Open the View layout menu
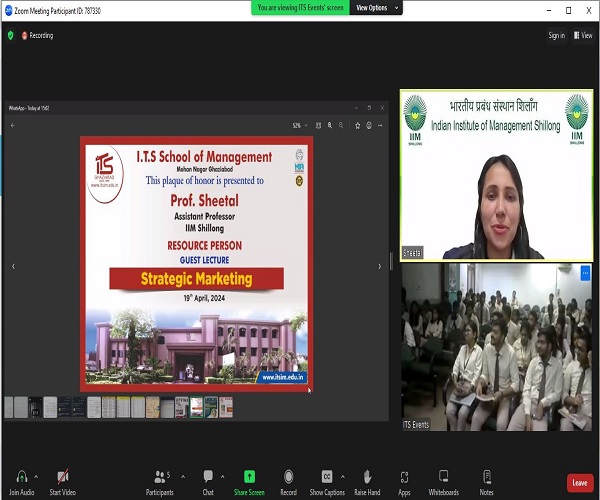Screen dimensions: 600x500 coord(583,36)
